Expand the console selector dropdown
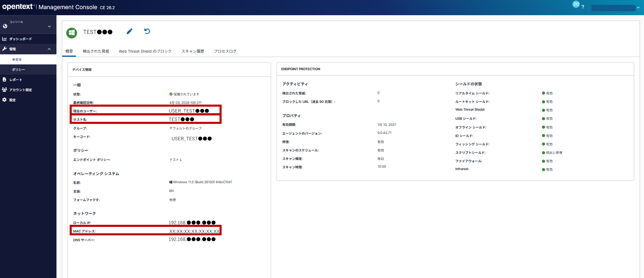The image size is (644, 278). 49,26
